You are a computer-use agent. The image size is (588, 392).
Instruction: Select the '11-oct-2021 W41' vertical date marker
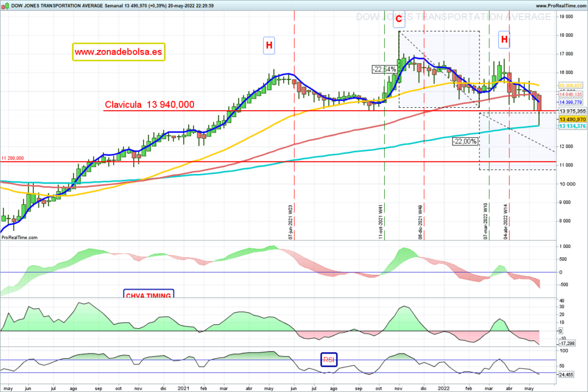(x=381, y=222)
